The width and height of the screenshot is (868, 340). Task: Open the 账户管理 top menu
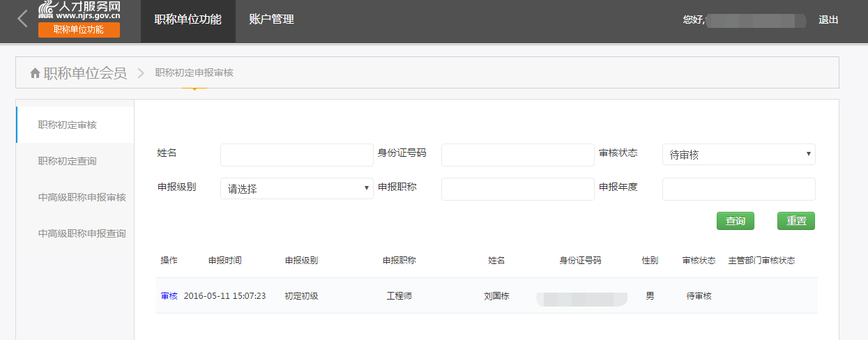pos(271,20)
